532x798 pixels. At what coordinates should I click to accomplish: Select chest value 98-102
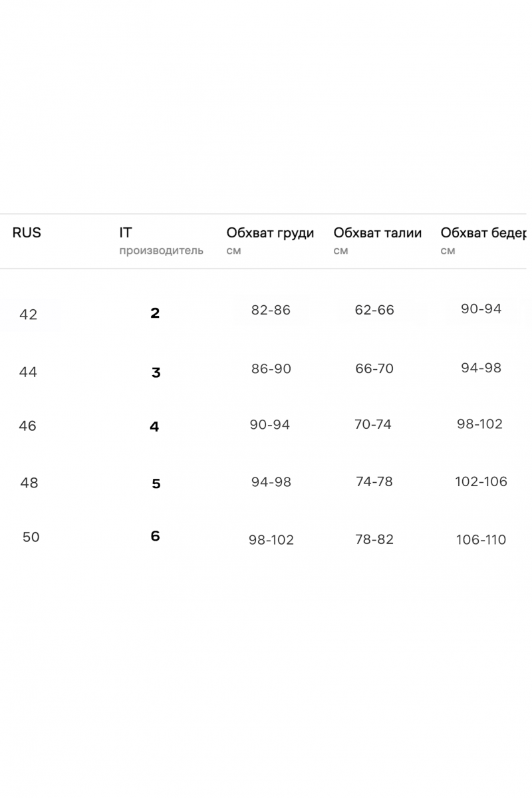coord(271,540)
